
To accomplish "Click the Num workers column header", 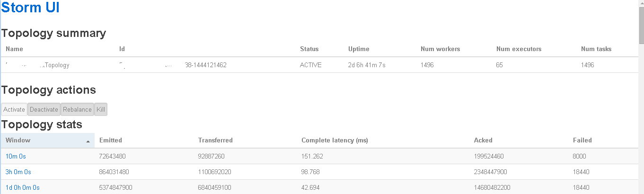I will click(440, 49).
